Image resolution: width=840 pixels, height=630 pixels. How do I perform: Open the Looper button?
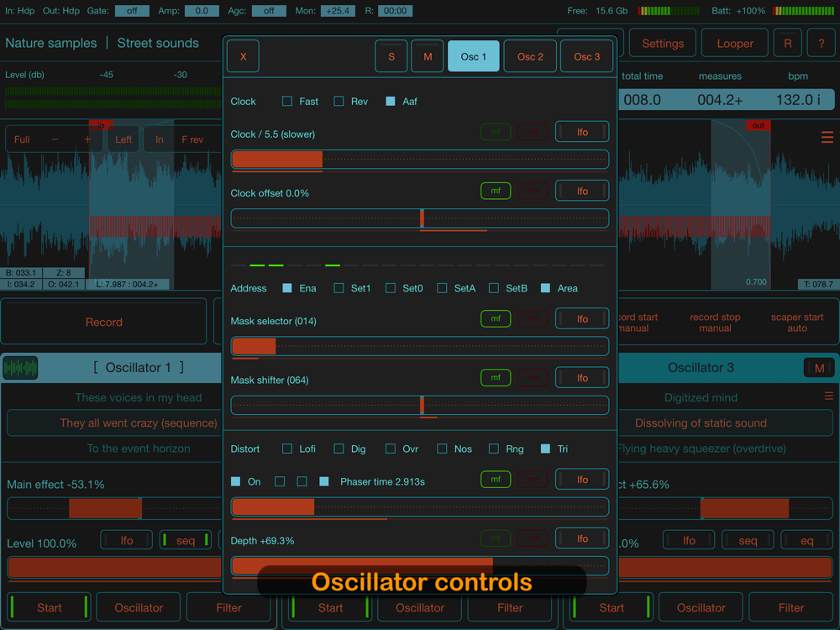click(x=735, y=44)
